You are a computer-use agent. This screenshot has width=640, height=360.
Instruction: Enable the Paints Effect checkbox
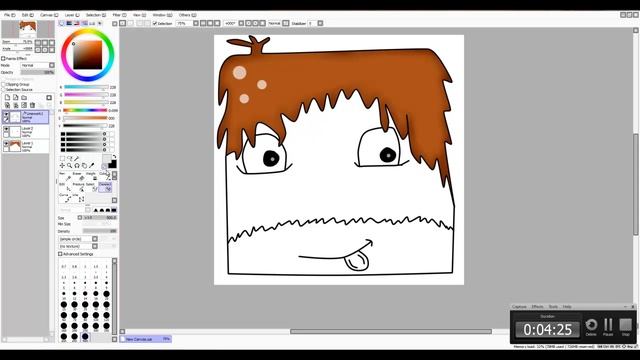click(x=3, y=58)
